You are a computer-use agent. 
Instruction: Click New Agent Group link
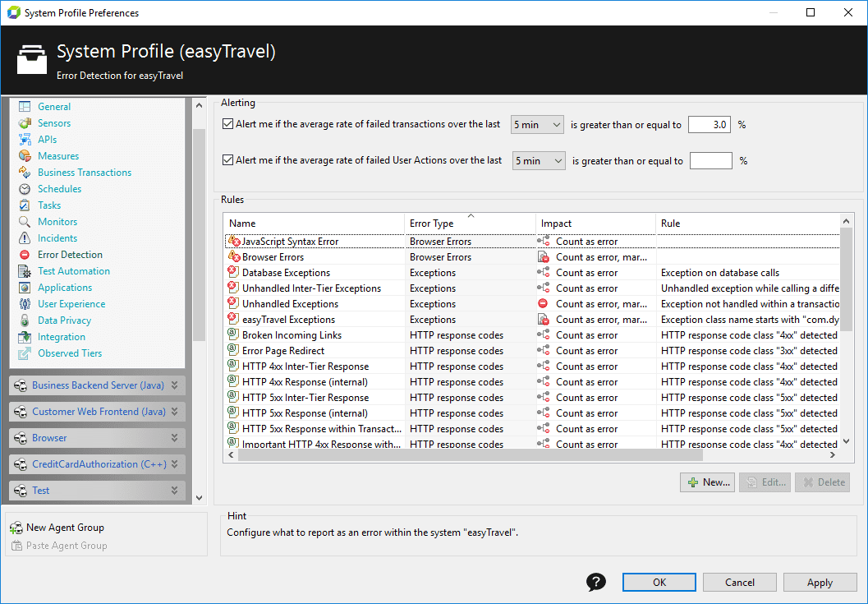point(66,528)
